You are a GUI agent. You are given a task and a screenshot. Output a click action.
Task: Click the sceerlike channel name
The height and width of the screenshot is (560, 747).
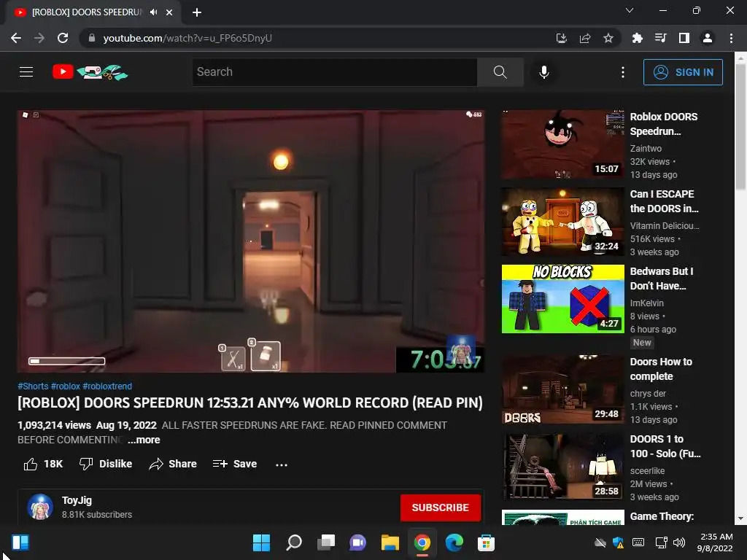(648, 471)
